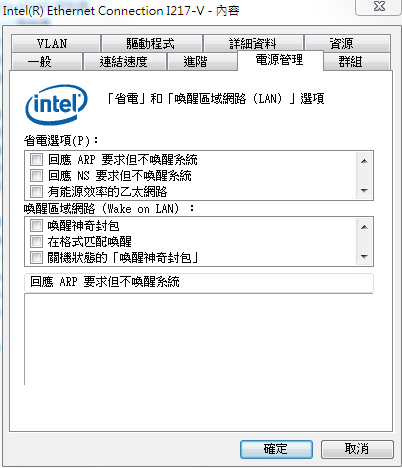Viewport: 402px width, 468px height.
Task: Select the 一般 tab
Action: point(47,61)
